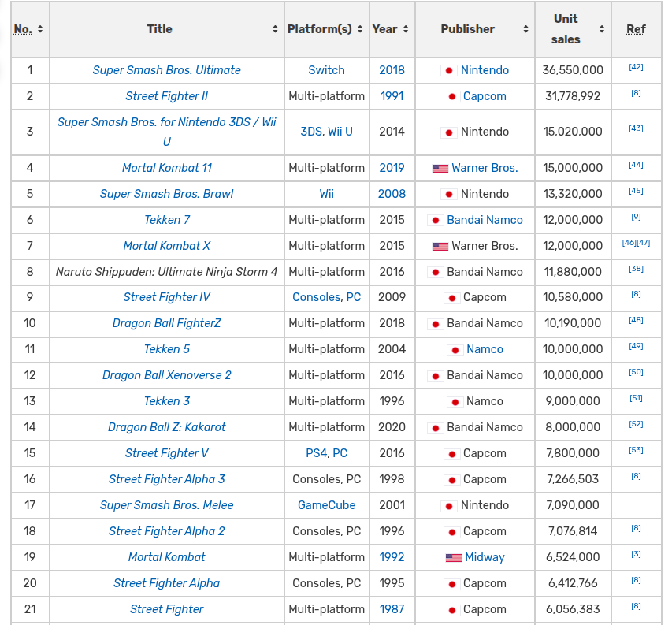Select Naruto Shippuden: Ultimate Ninja Storm 4 text
The image size is (672, 625).
tap(167, 272)
